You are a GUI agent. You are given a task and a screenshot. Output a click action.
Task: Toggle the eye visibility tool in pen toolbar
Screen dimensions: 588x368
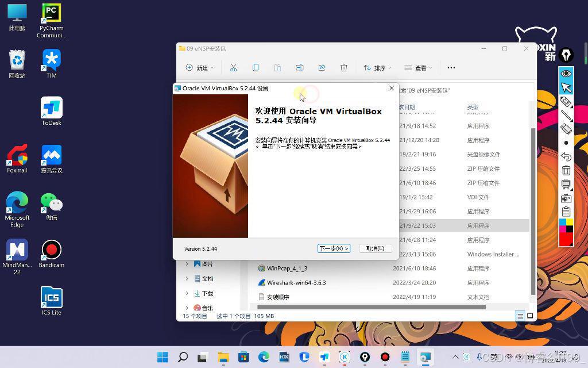(x=566, y=74)
